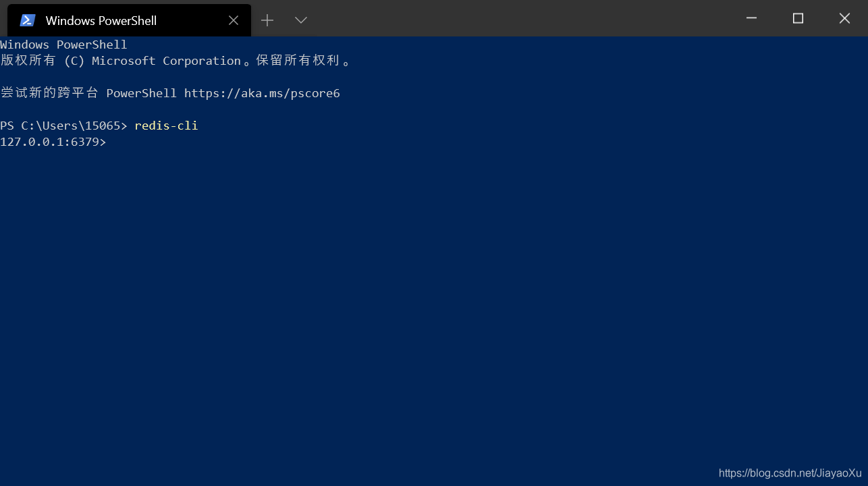Click the Microsoft Corporation copyright line
The width and height of the screenshot is (868, 486).
coord(175,61)
